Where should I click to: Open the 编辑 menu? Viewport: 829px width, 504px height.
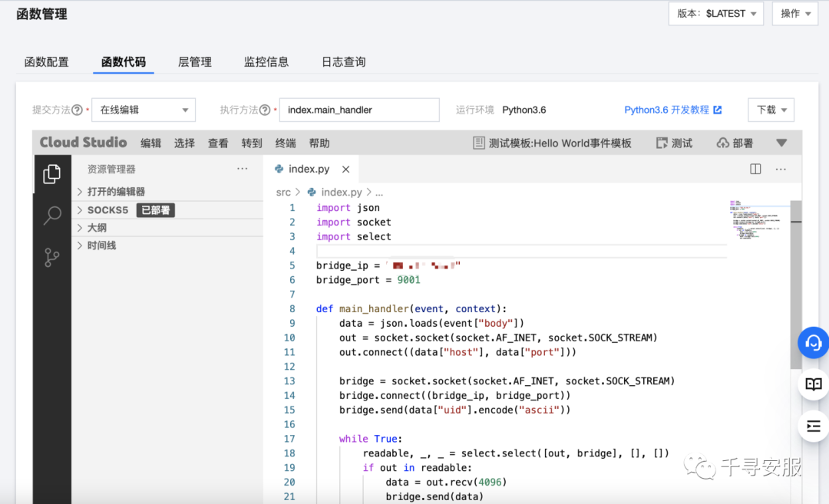tap(150, 143)
